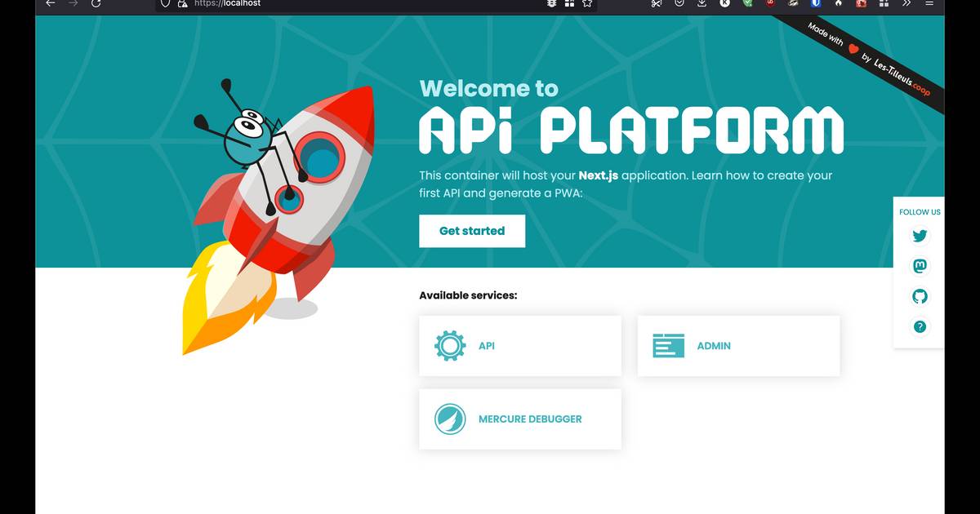This screenshot has height=514, width=980.
Task: Click the Twitter icon in Follow Us sidebar
Action: (x=920, y=235)
